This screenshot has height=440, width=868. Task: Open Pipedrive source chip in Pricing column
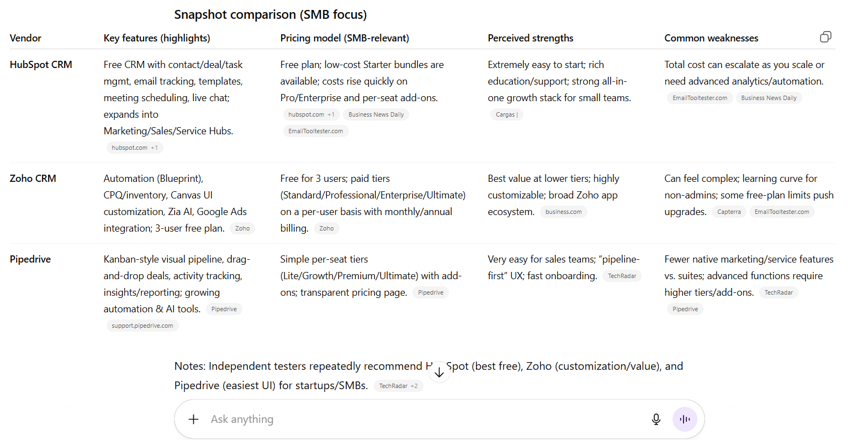[x=431, y=292]
